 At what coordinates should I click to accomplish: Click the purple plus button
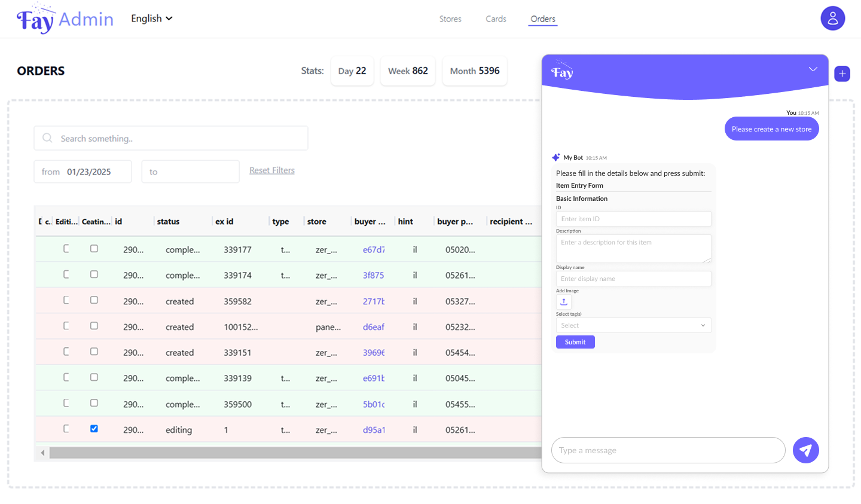842,74
